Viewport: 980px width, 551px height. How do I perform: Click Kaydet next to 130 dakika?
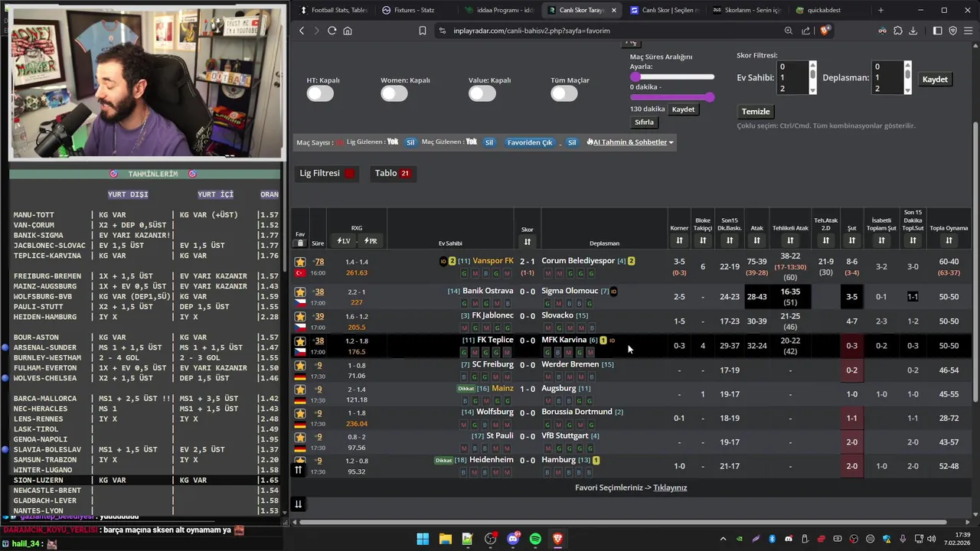click(683, 109)
